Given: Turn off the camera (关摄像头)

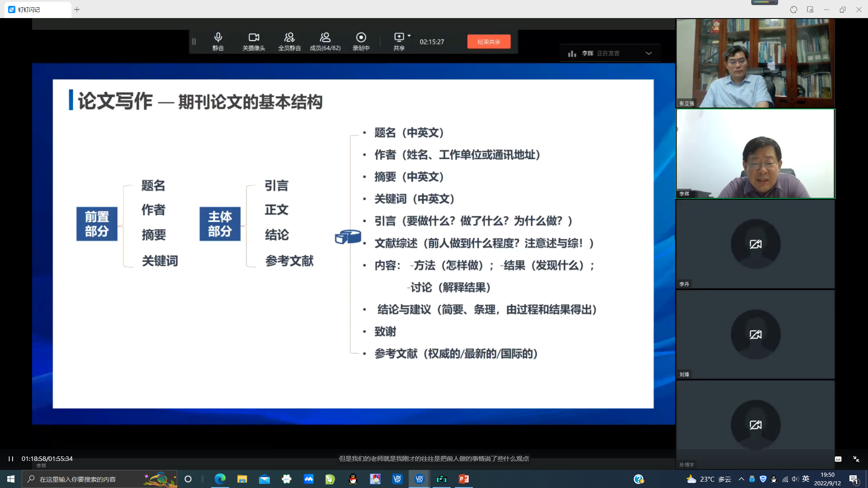Looking at the screenshot, I should [254, 41].
